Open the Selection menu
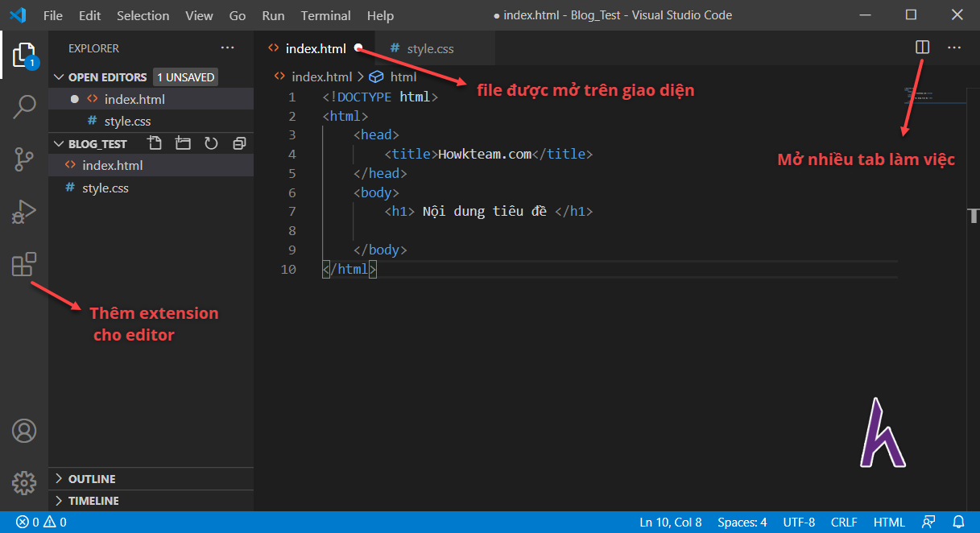The width and height of the screenshot is (980, 533). (143, 15)
